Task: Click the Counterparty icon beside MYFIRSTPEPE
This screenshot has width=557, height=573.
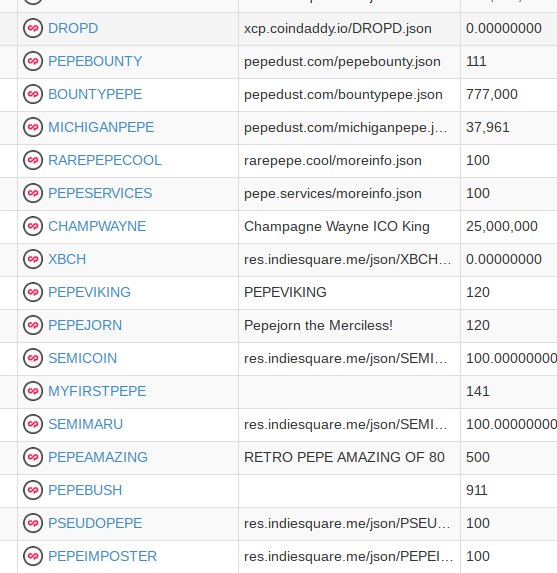Action: [x=33, y=391]
